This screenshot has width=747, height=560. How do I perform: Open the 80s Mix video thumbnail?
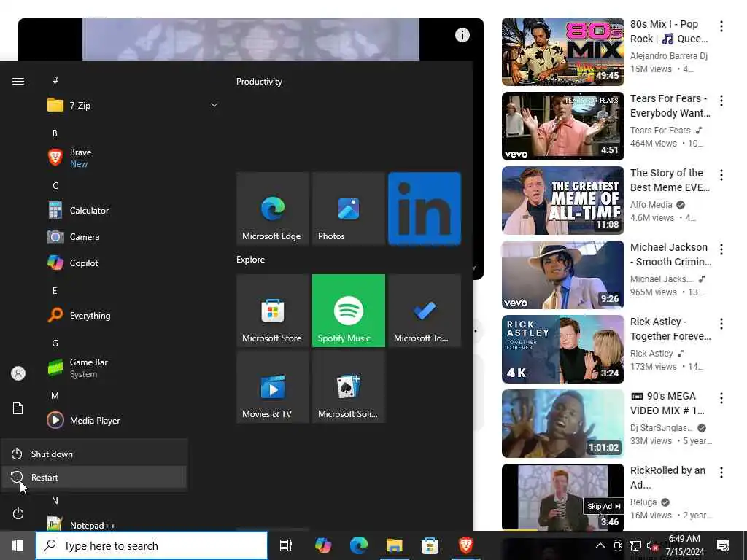tap(562, 52)
